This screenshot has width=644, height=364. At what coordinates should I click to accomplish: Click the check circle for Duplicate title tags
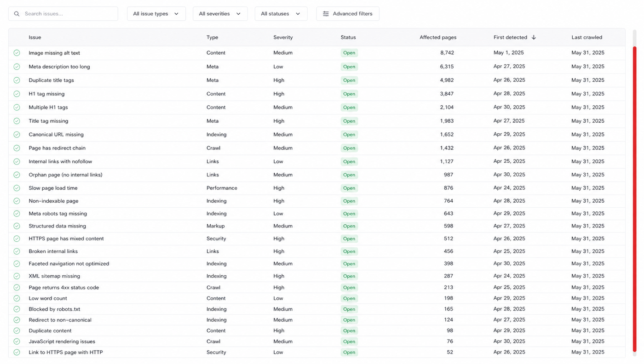(x=17, y=80)
